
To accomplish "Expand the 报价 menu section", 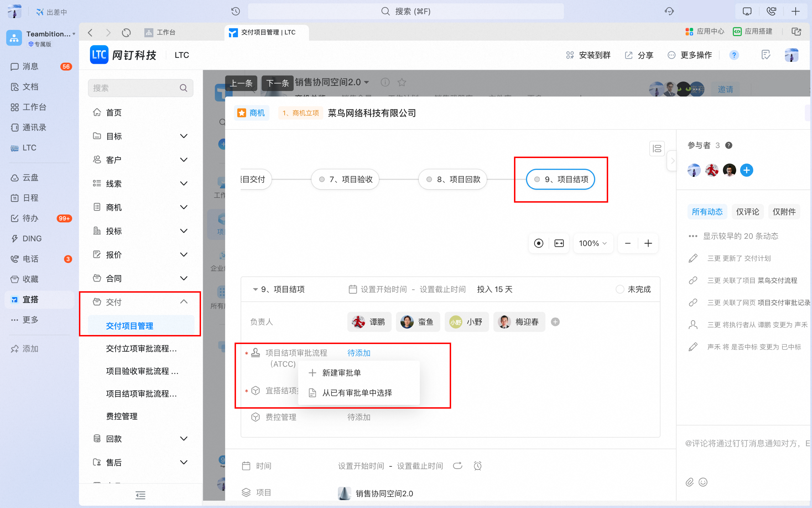I will [140, 255].
